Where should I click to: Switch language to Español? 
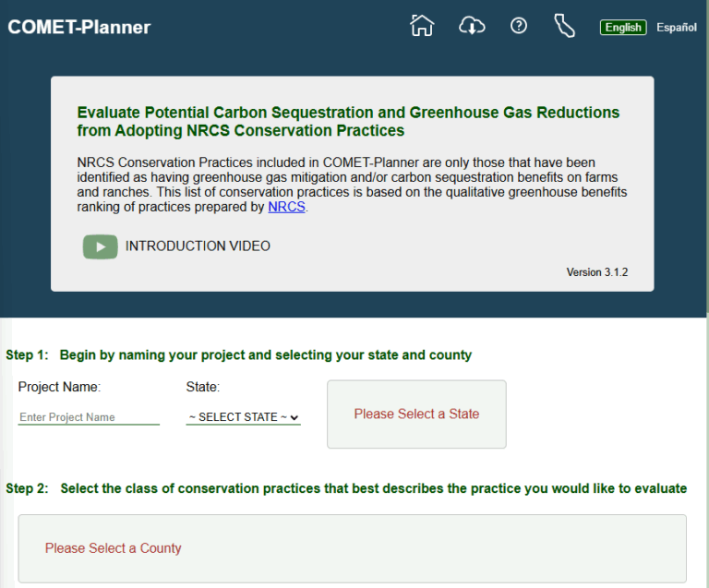pyautogui.click(x=677, y=28)
